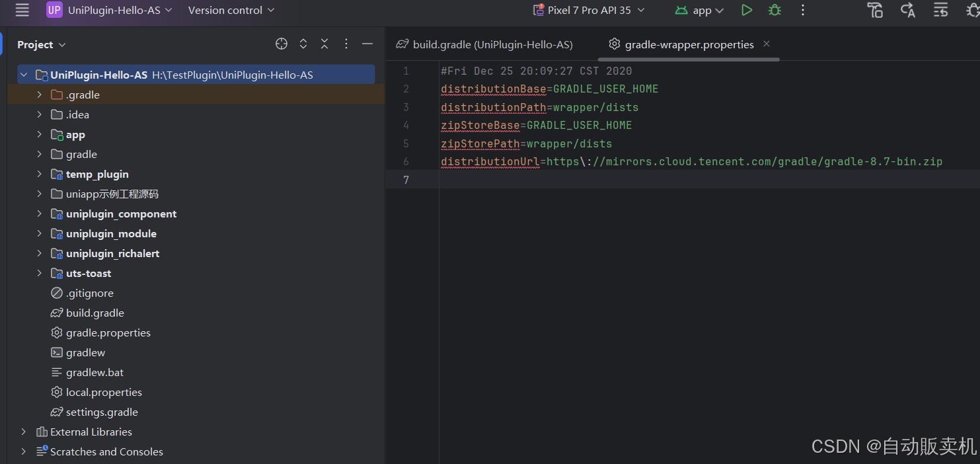Click the settings.gradle elephant icon
Viewport: 980px width, 464px height.
tap(57, 412)
